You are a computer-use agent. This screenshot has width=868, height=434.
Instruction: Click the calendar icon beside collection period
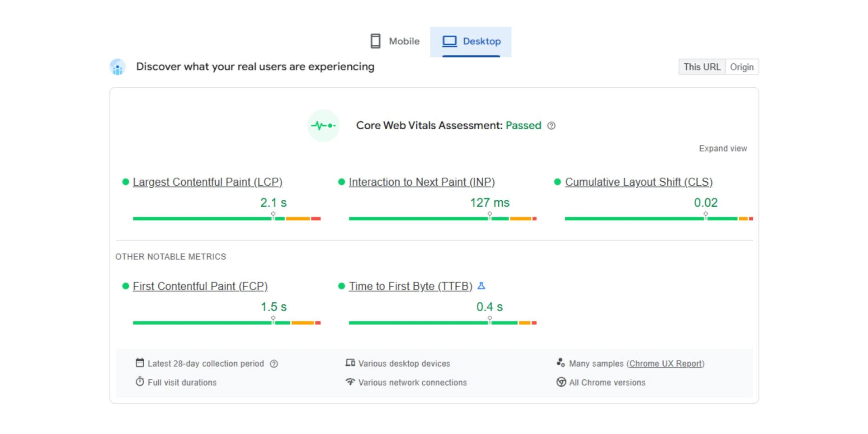coord(139,363)
